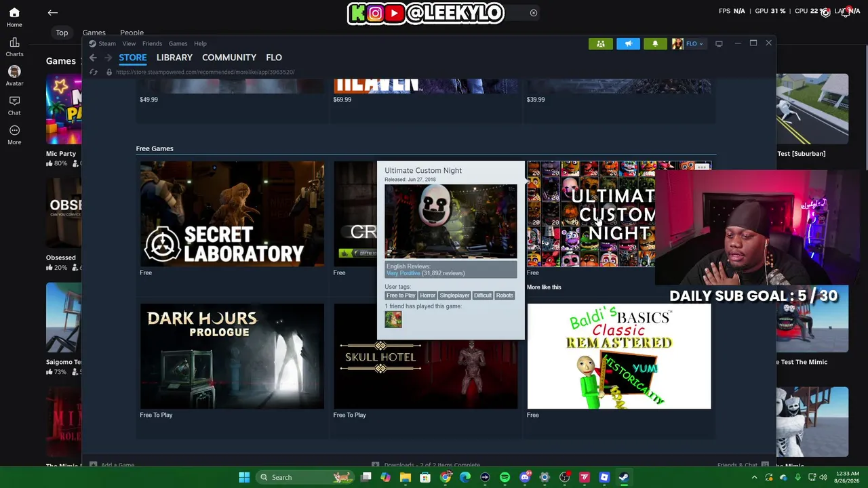Reload the Steam store page
This screenshot has height=488, width=868.
pos(94,72)
